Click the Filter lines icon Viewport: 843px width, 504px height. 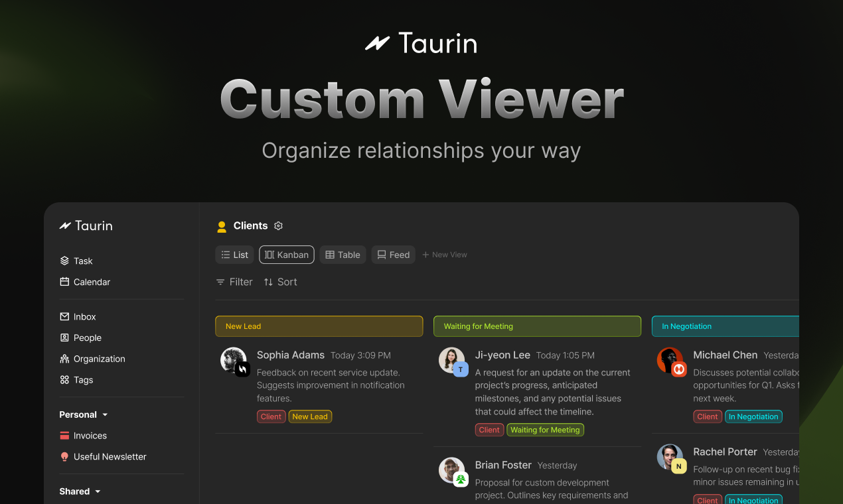[220, 282]
